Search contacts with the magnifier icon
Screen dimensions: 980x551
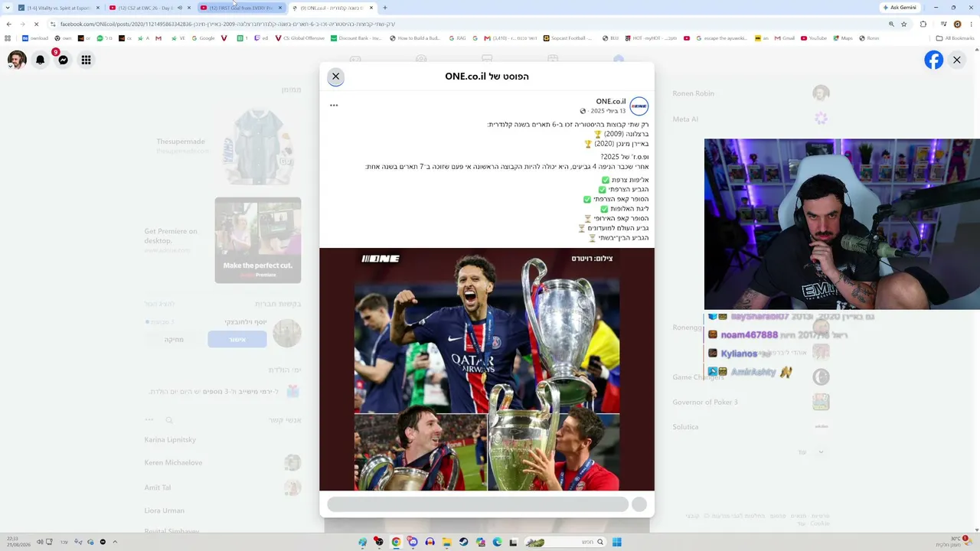click(x=169, y=420)
